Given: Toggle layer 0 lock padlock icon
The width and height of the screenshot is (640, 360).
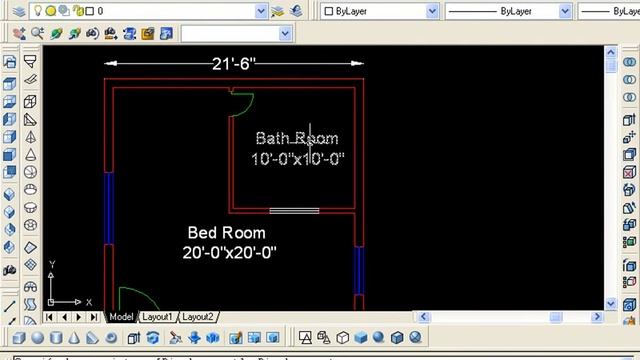Looking at the screenshot, I should tap(78, 11).
